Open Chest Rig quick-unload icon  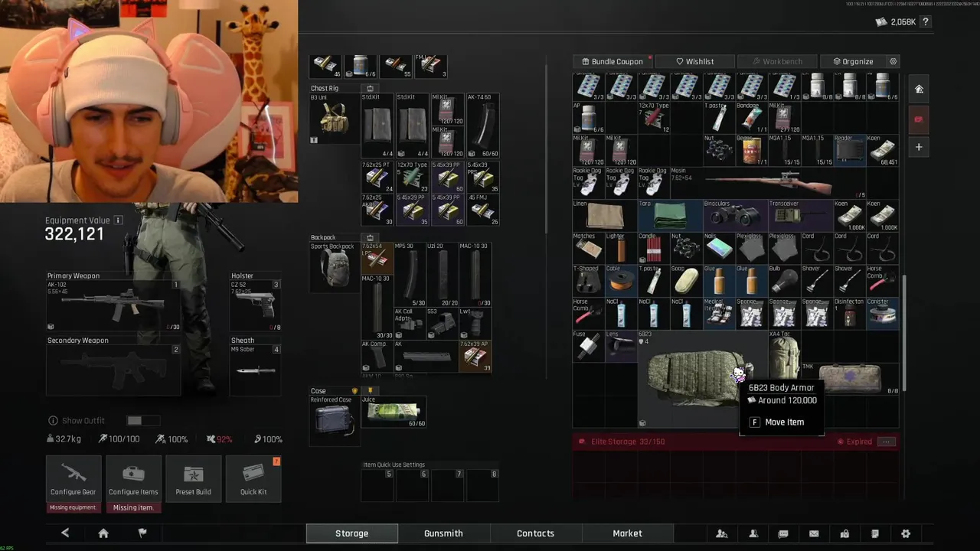coord(371,89)
